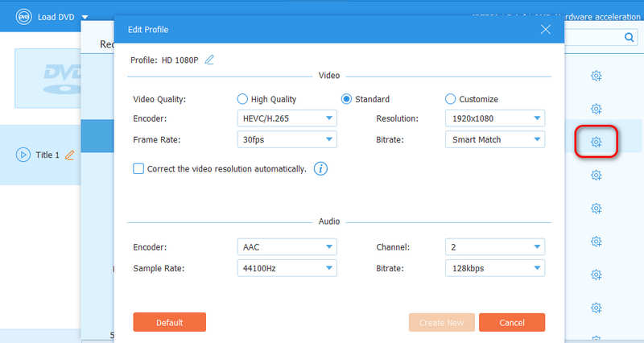
Task: Choose the Customize video quality option
Action: (450, 99)
